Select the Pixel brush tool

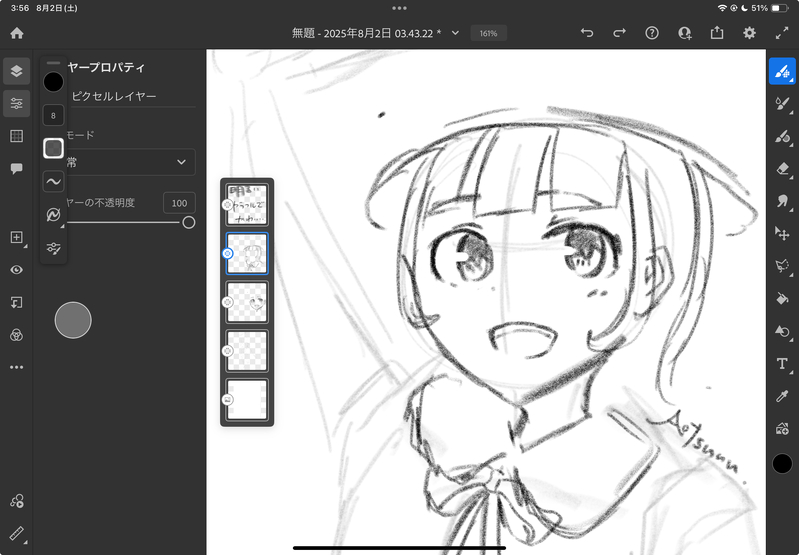(782, 72)
